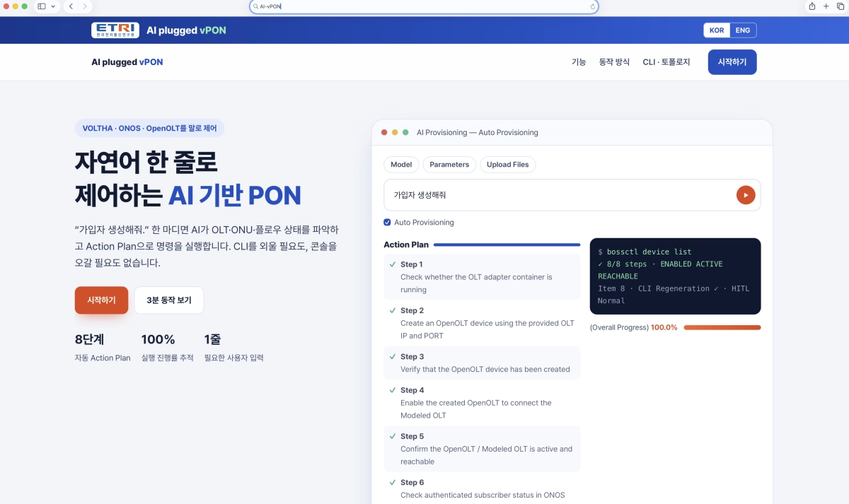Click the Step 6 subscriber status in ONOS text
Viewport: 849px width, 504px height.
point(483,495)
